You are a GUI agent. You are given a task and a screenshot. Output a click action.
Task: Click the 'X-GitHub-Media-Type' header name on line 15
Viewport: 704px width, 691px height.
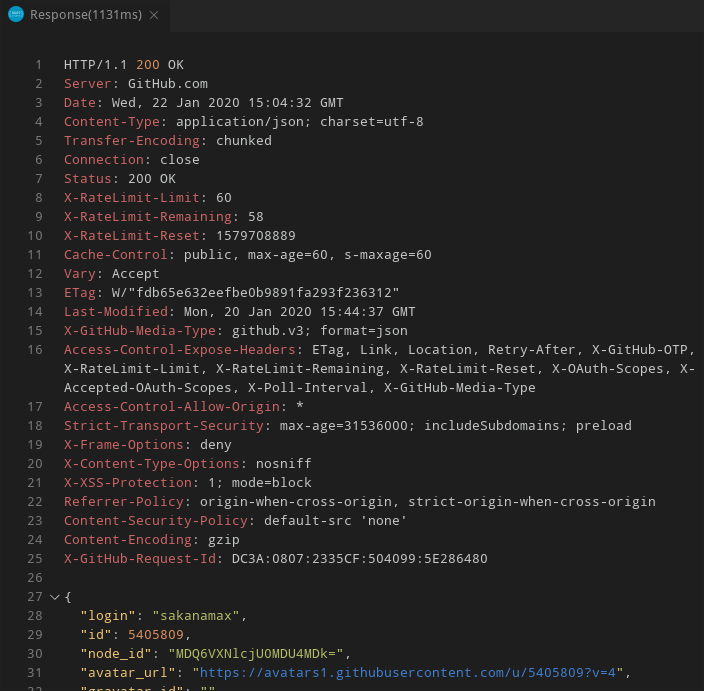140,331
